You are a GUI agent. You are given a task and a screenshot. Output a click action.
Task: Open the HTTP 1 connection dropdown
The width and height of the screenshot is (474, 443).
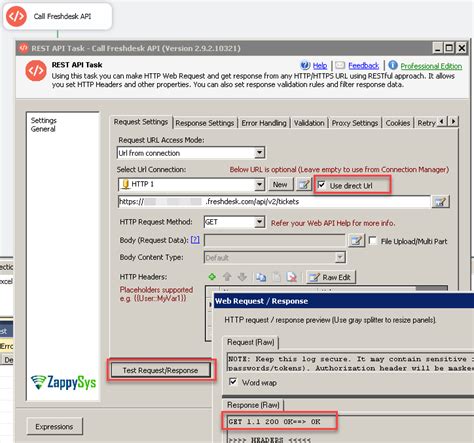[259, 184]
